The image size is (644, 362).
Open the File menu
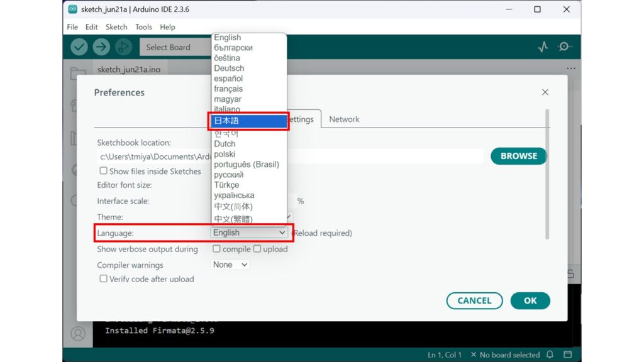click(x=72, y=26)
